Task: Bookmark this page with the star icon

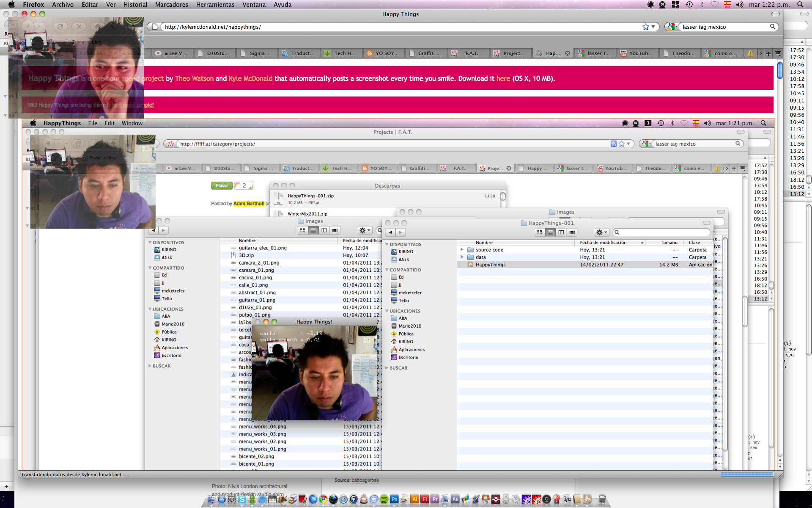Action: [645, 27]
